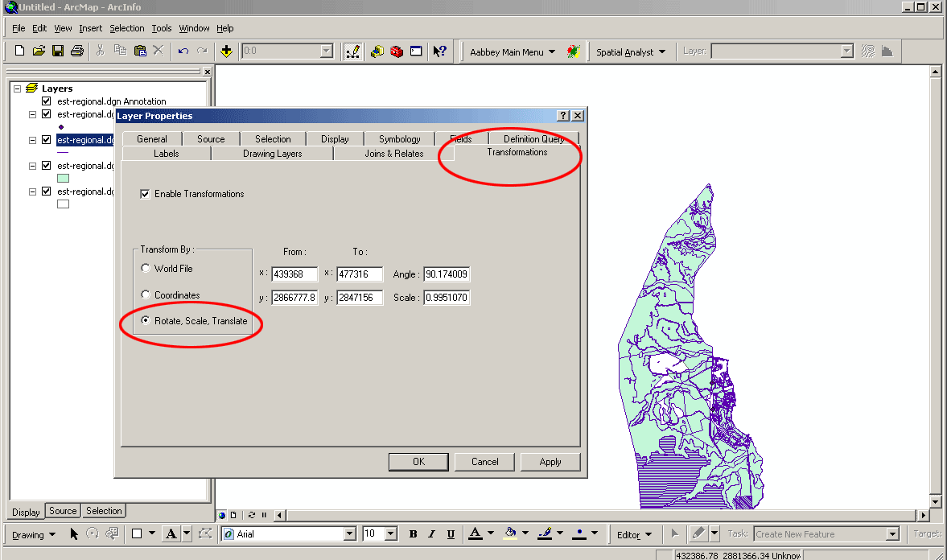This screenshot has height=560, width=947.
Task: Click the Undo arrow icon
Action: pyautogui.click(x=183, y=51)
